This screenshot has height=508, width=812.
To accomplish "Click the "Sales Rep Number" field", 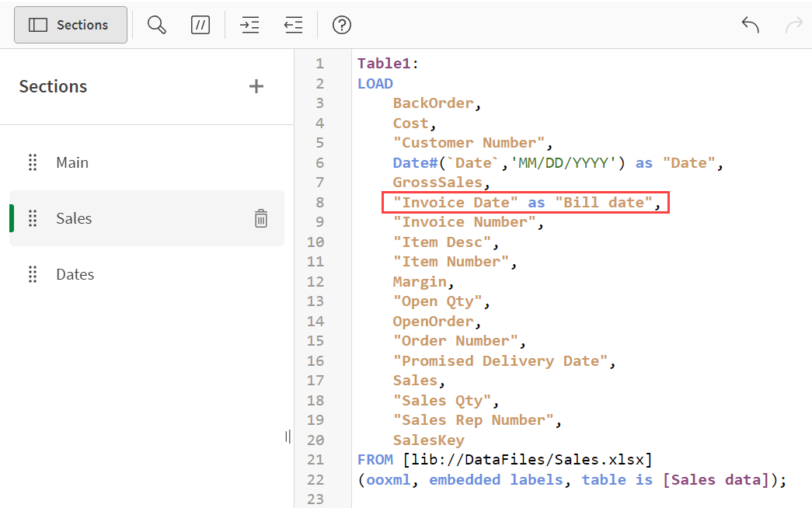I will point(473,420).
